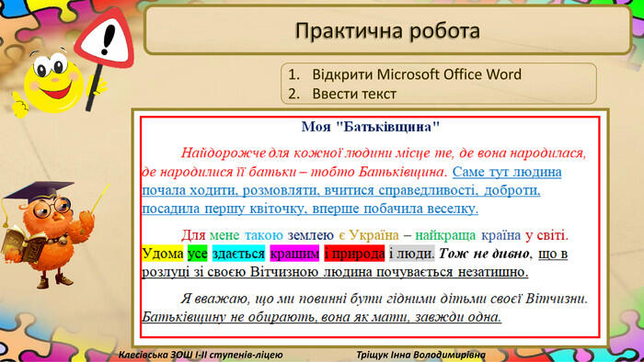Click the yellow highlighted word "Удома"

(163, 254)
